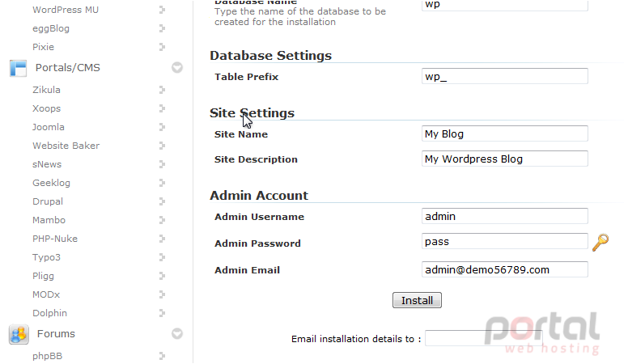The image size is (628, 364).
Task: Click the Admin Email input box
Action: tap(505, 269)
